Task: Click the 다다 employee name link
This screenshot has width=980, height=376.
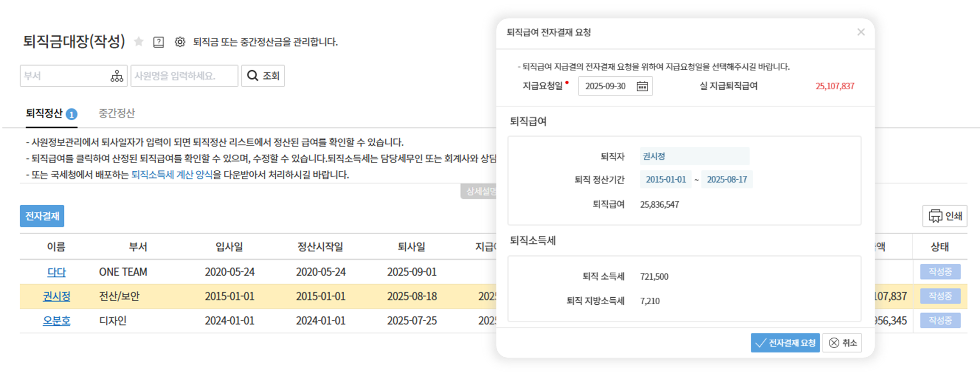Action: coord(56,272)
